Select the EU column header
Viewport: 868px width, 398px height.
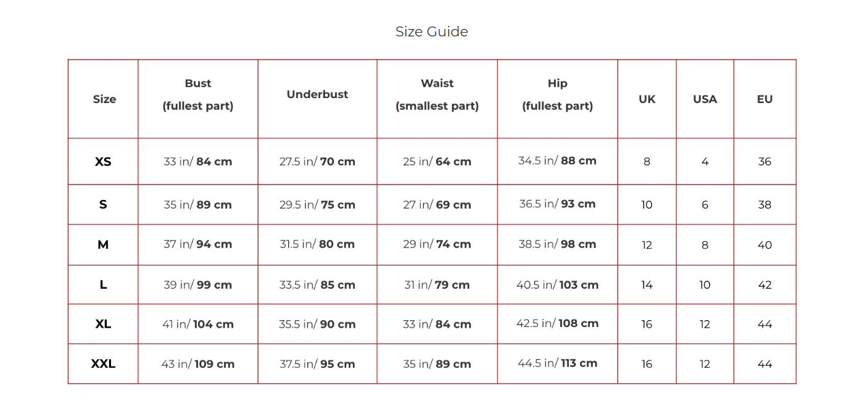(764, 99)
